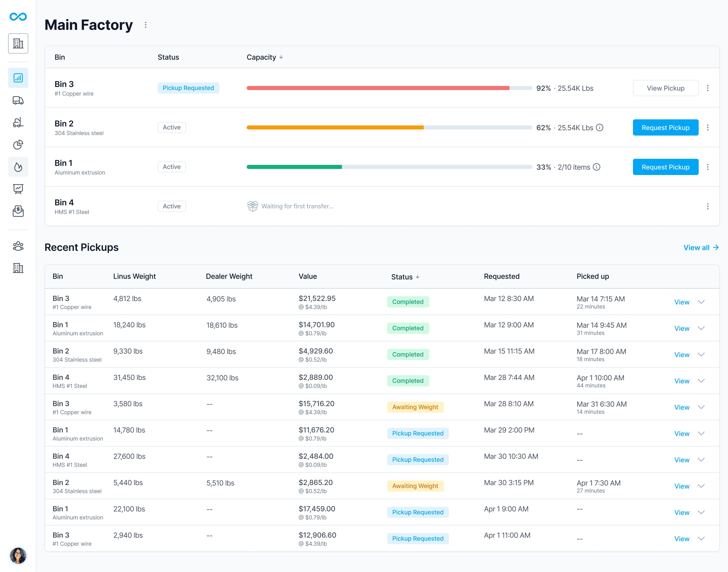Open Bin 4 row options menu

(708, 206)
